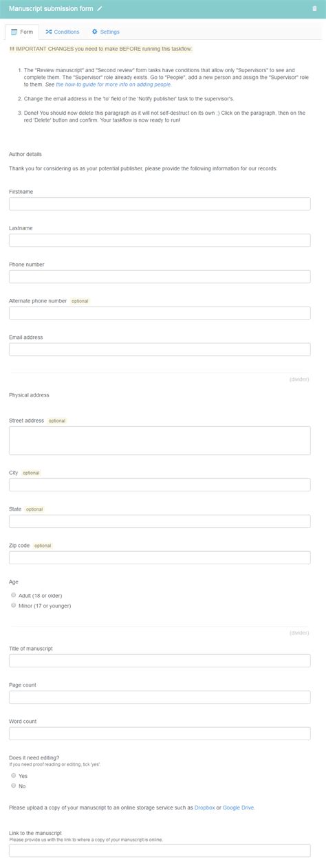Click the Street address text area
The width and height of the screenshot is (326, 868).
tap(160, 441)
